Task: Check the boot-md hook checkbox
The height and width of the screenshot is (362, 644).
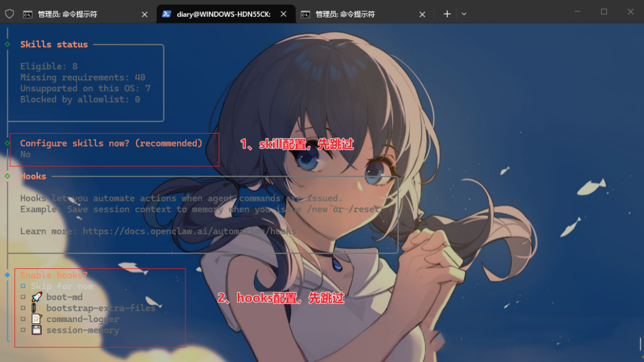Action: 23,296
